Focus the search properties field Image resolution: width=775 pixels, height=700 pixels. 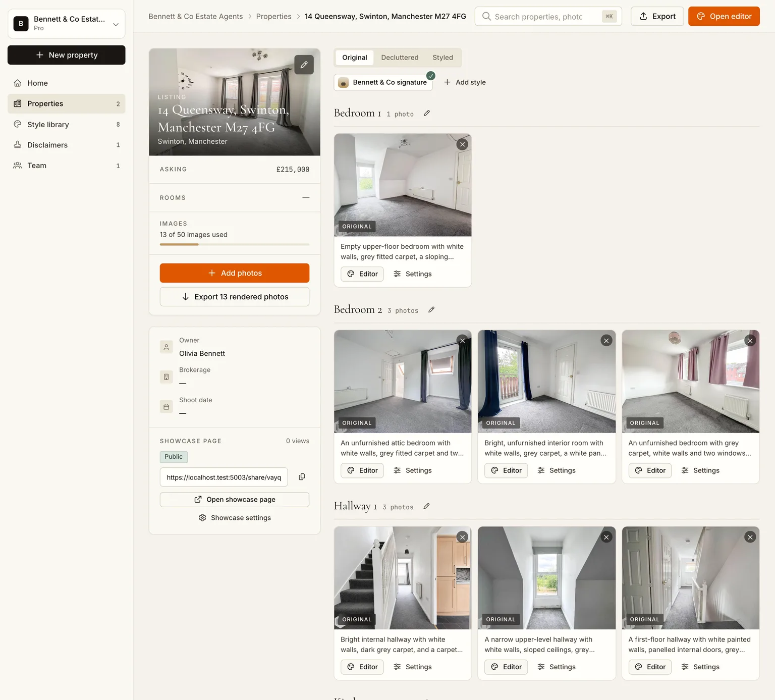tap(548, 16)
